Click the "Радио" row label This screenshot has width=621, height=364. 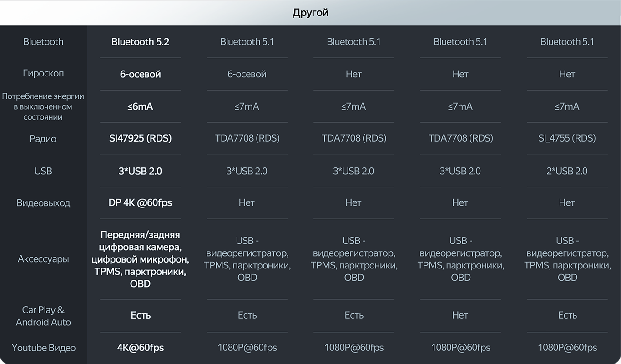pyautogui.click(x=43, y=139)
